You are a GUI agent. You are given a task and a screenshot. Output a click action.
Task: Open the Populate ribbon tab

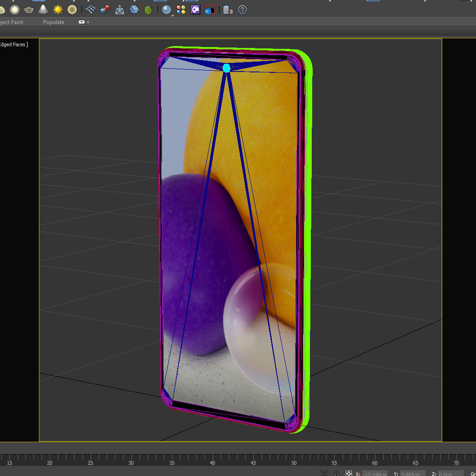click(53, 22)
